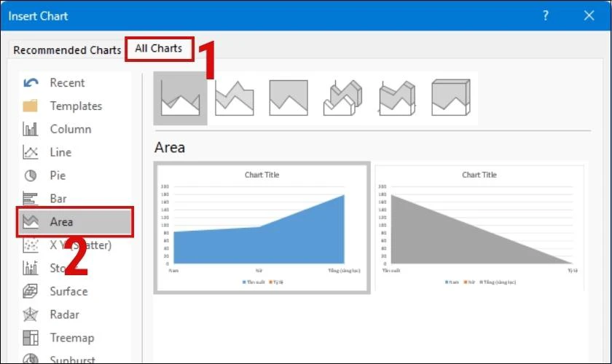Click the X Y Scatter chart icon
This screenshot has height=364, width=612.
[31, 245]
